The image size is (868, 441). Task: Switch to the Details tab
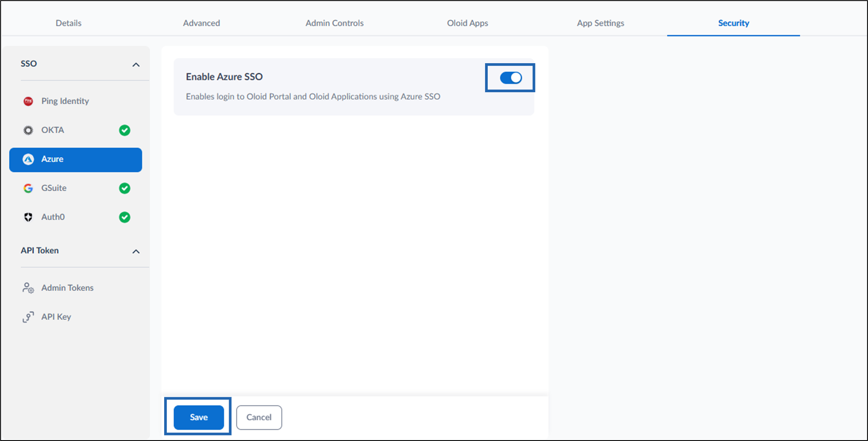coord(68,23)
